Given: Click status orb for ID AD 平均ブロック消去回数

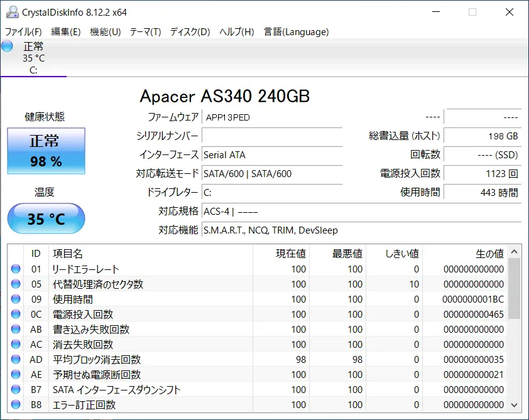Looking at the screenshot, I should click(x=16, y=359).
